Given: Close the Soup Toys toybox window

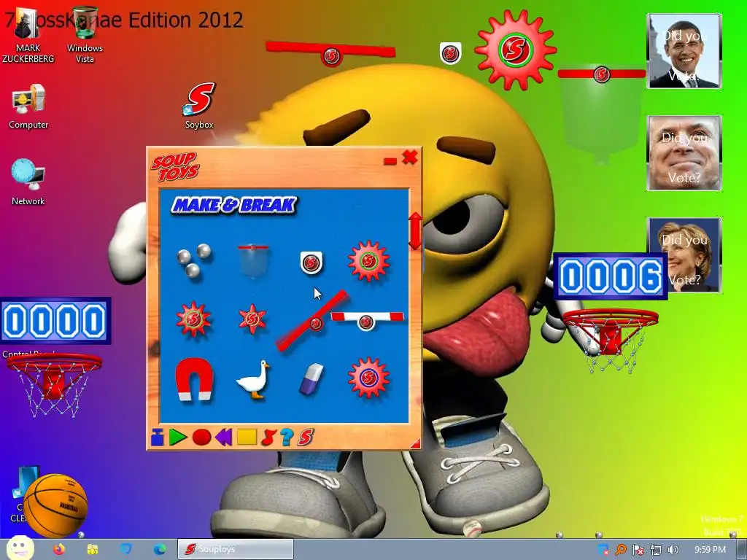Looking at the screenshot, I should (x=410, y=157).
